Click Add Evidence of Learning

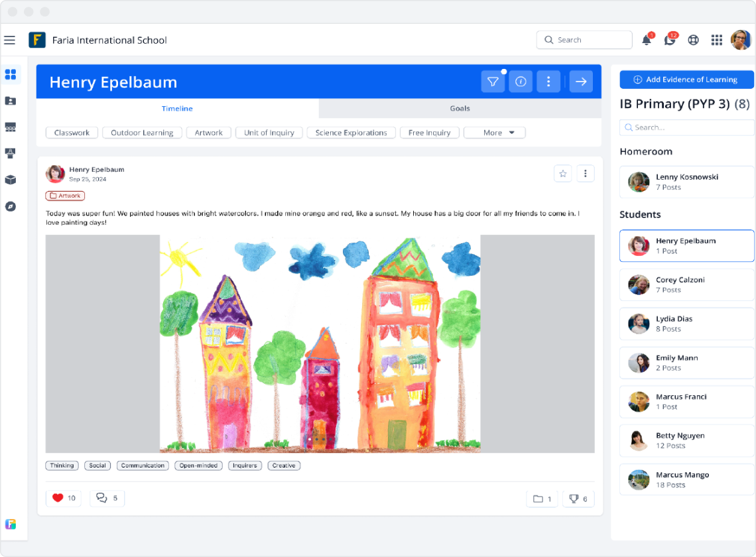click(x=686, y=79)
